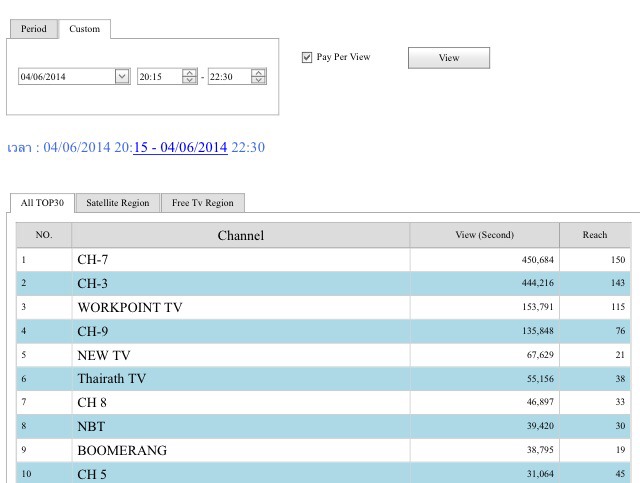Image resolution: width=640 pixels, height=483 pixels.
Task: Click reach value 143 for CH-3
Action: coord(618,283)
